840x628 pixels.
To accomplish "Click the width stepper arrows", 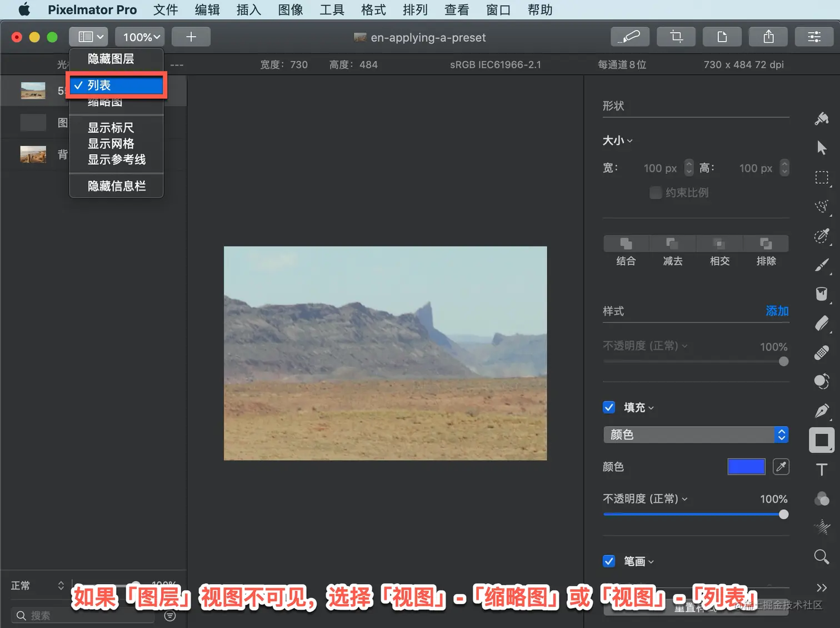I will click(689, 168).
